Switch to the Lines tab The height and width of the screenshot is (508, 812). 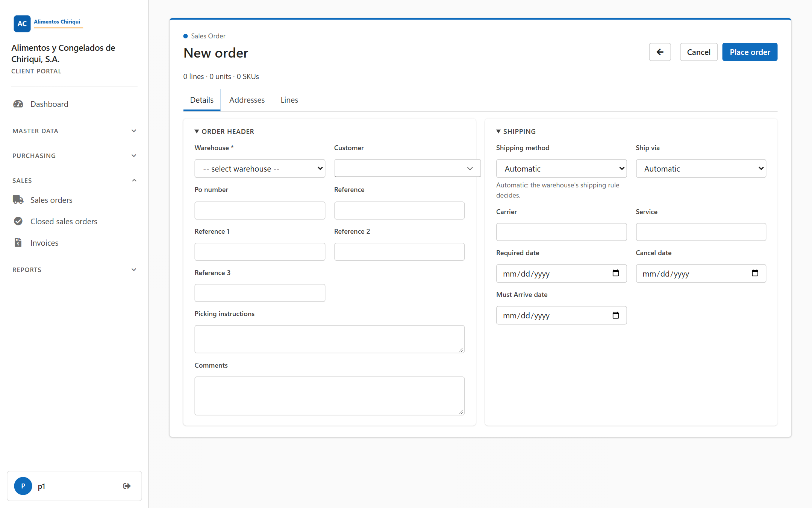click(289, 100)
